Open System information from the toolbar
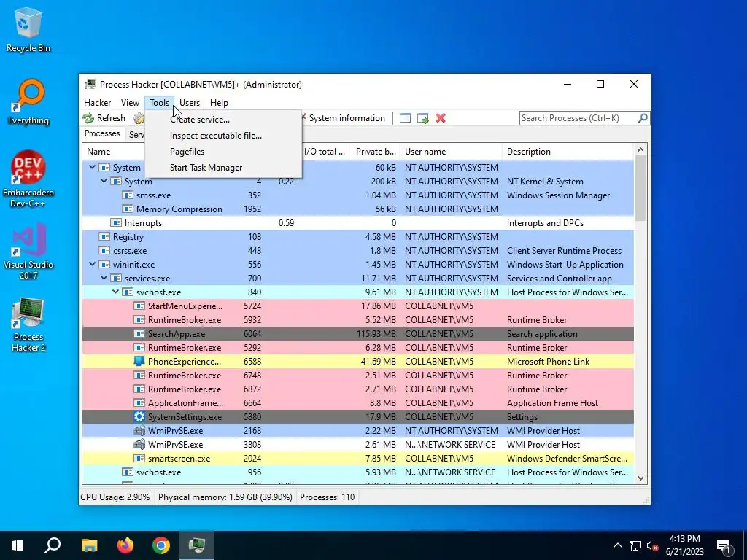 click(x=344, y=118)
